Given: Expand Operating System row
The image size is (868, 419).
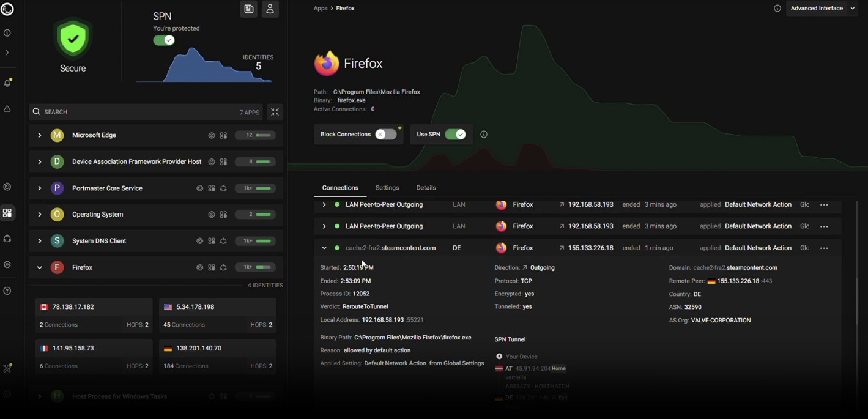Looking at the screenshot, I should click(39, 215).
